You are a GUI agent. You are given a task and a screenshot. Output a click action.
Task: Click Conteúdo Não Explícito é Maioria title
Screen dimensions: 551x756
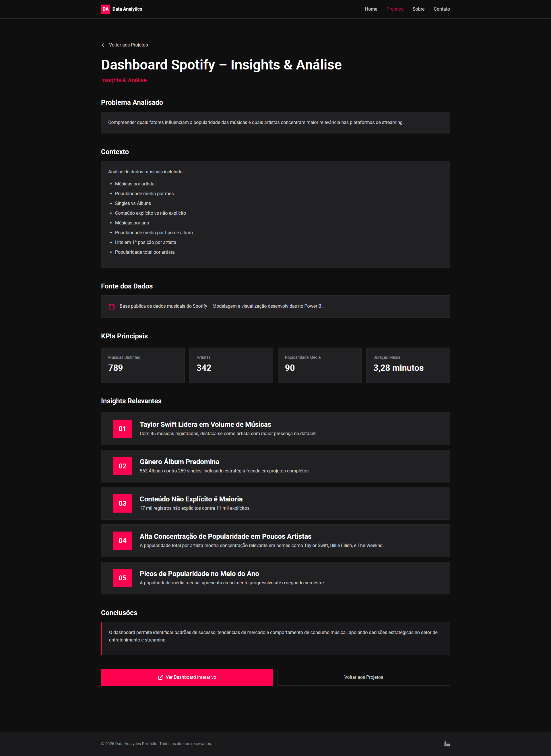(191, 499)
